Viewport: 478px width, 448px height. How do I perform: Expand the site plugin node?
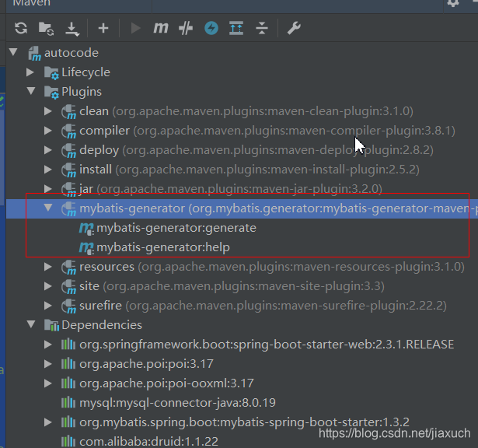pyautogui.click(x=48, y=286)
